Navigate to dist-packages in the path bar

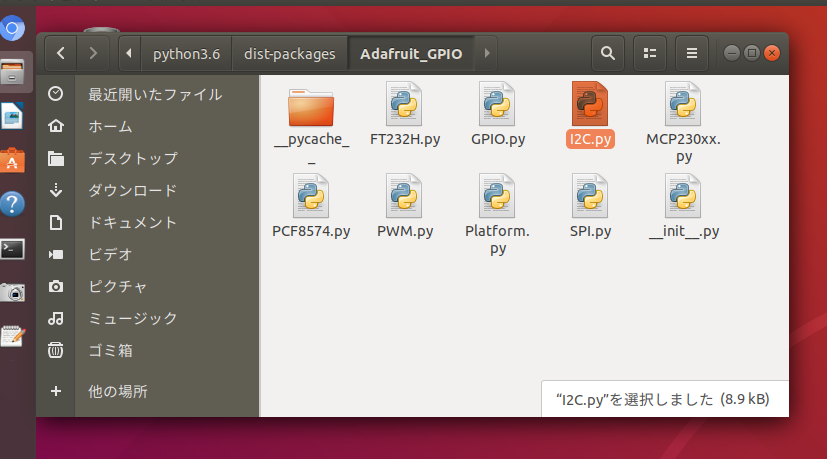coord(290,54)
